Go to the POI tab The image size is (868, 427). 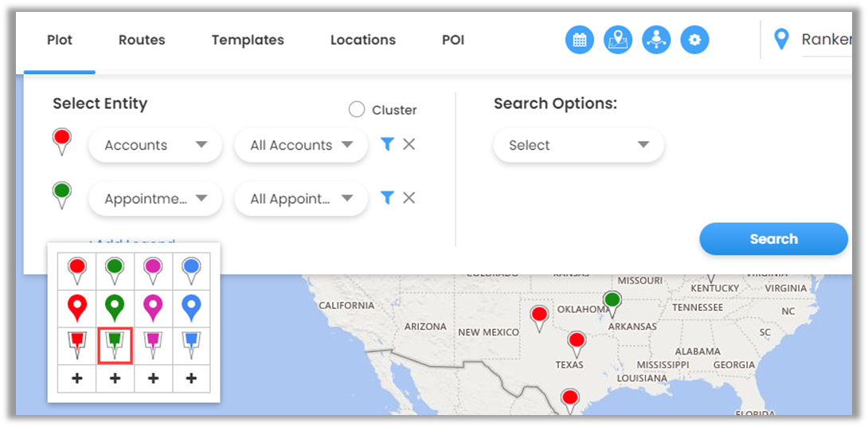pyautogui.click(x=453, y=40)
